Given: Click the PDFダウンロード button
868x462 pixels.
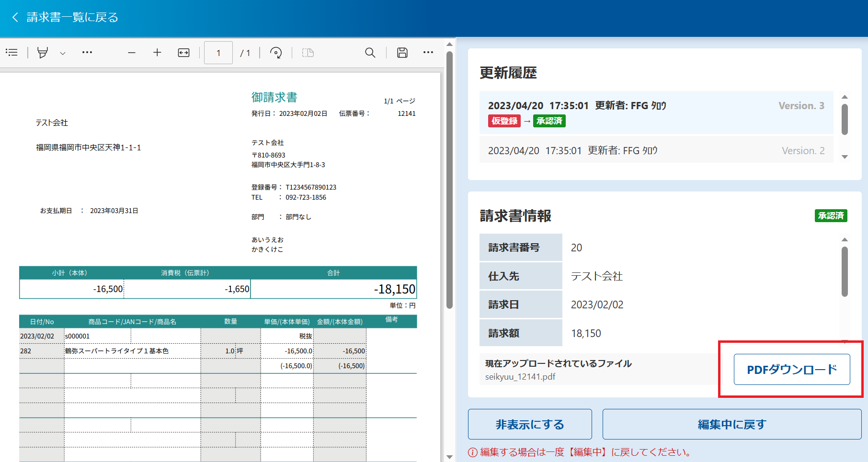Looking at the screenshot, I should point(792,369).
